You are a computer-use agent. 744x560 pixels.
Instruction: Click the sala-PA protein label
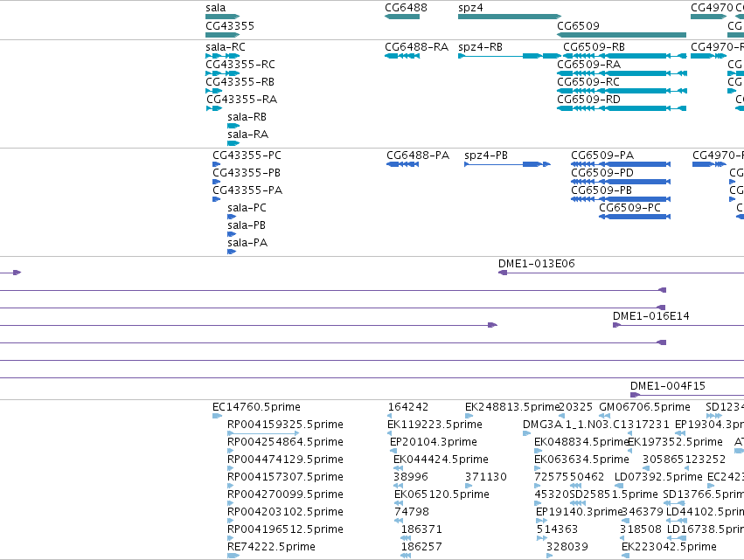click(247, 243)
